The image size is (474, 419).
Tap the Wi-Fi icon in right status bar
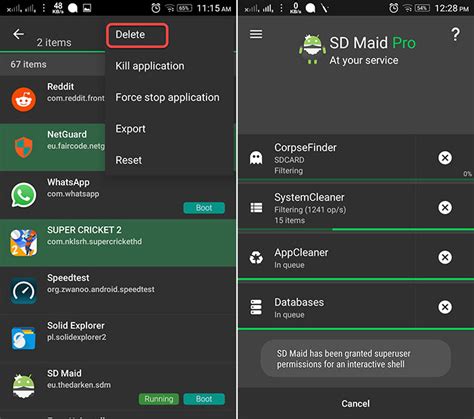[x=408, y=8]
